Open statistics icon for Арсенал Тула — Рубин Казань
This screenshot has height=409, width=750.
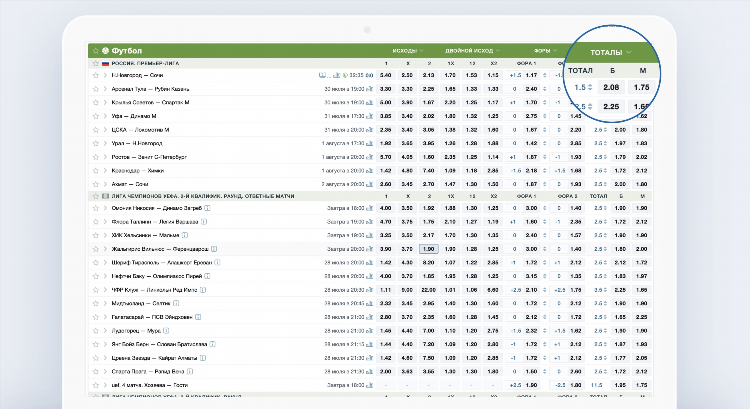[369, 89]
